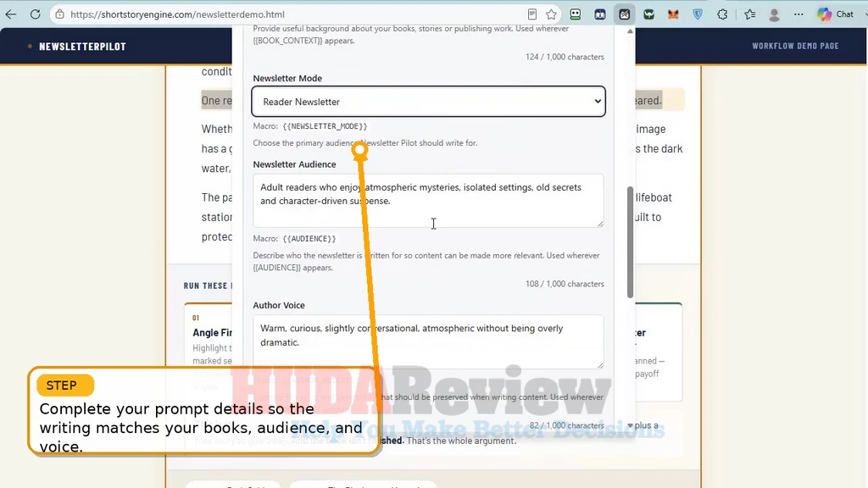Open the Newsletter Mode dropdown
Screen dimensions: 868x488
click(x=428, y=102)
